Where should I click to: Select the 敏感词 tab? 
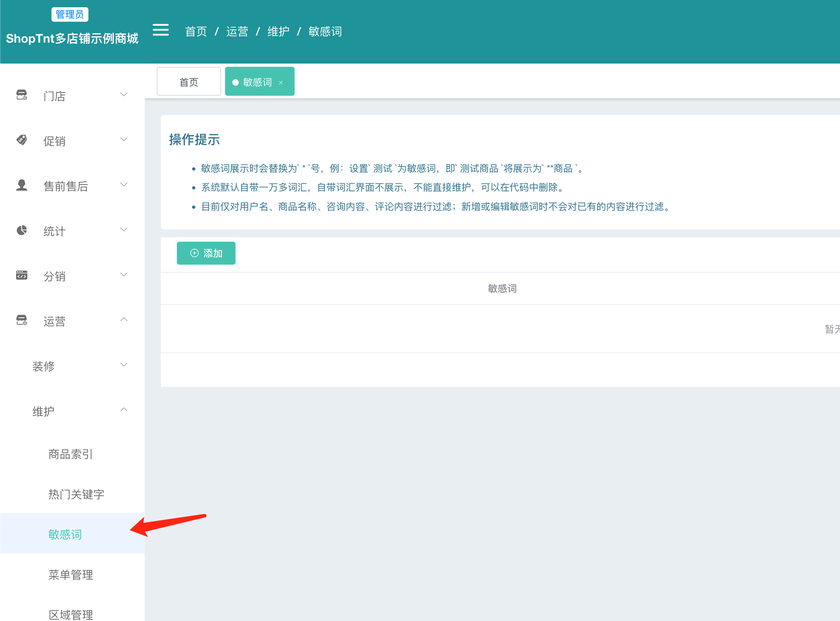pos(258,82)
